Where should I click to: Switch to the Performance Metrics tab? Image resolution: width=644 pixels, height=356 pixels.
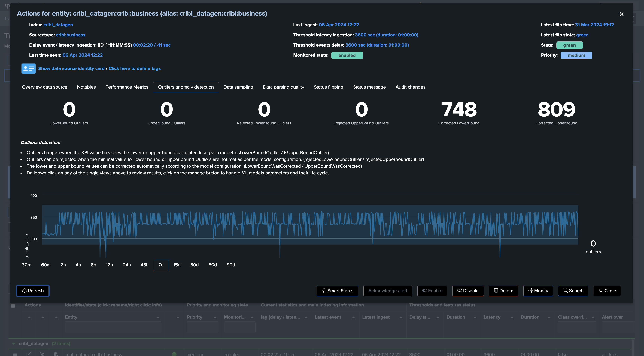[127, 87]
